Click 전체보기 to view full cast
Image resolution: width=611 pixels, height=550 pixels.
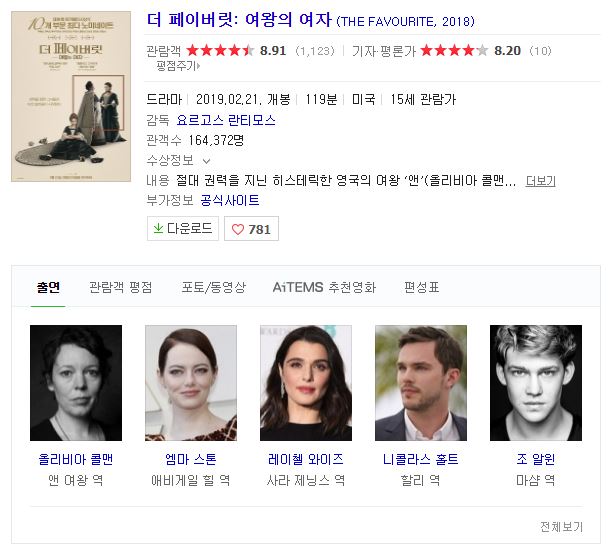pyautogui.click(x=562, y=527)
